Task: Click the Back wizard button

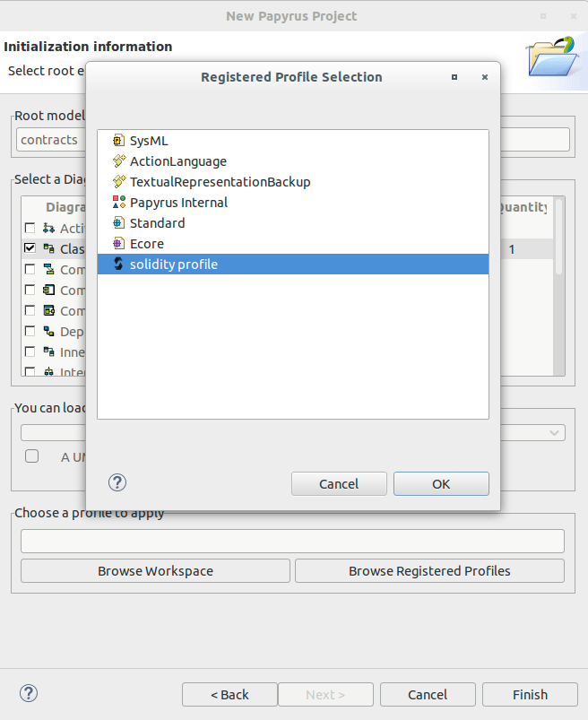Action: tap(229, 694)
